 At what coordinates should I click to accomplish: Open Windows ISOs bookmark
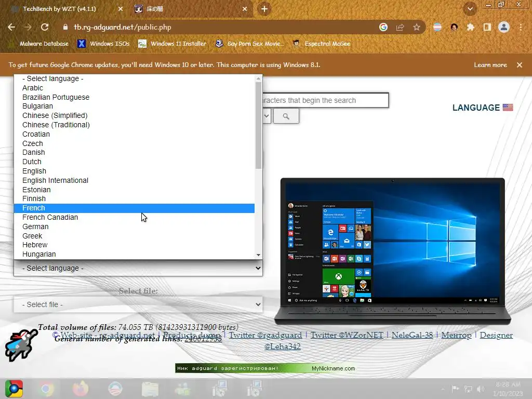click(103, 44)
